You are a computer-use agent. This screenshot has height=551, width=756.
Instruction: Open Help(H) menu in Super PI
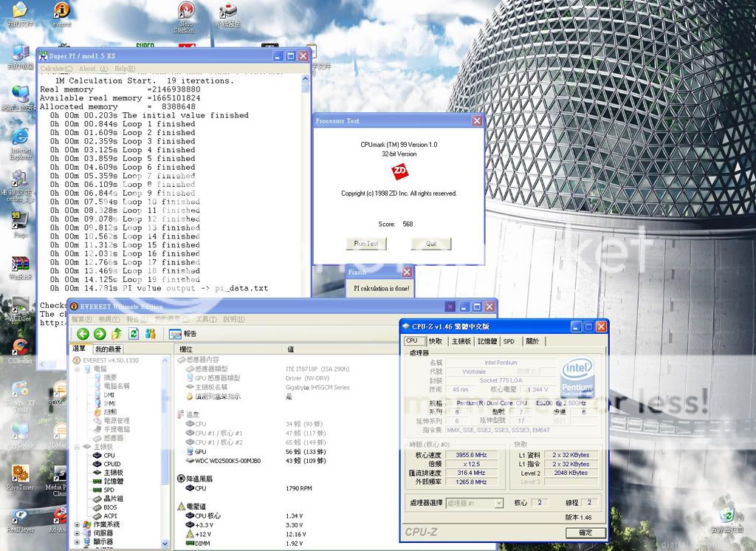[x=125, y=69]
